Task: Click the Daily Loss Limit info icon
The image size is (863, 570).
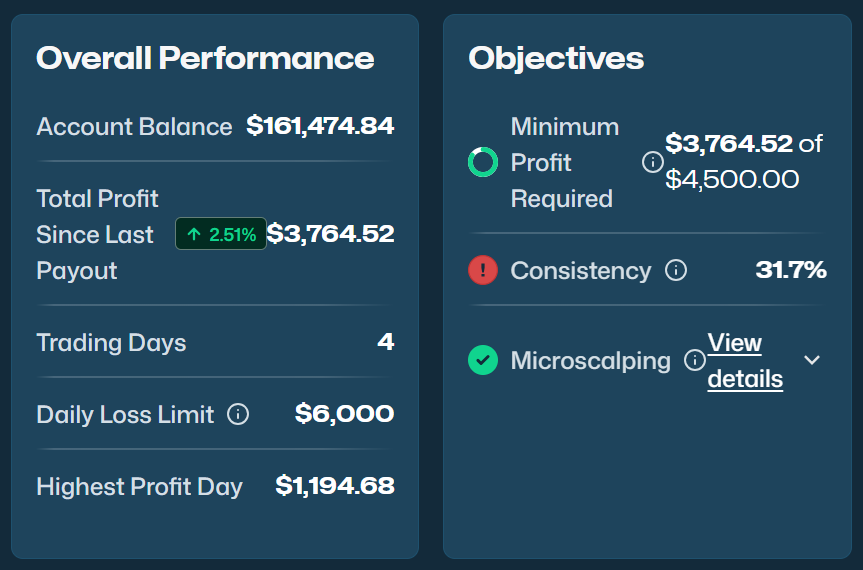Action: click(x=238, y=414)
